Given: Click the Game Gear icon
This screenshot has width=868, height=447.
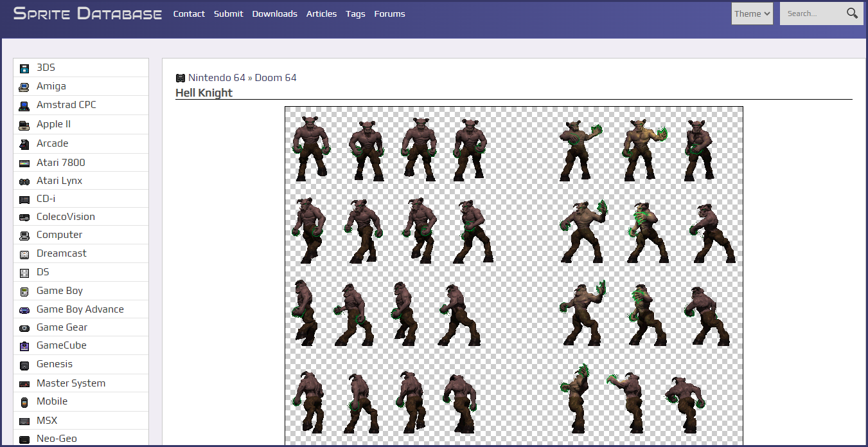Looking at the screenshot, I should [x=24, y=328].
